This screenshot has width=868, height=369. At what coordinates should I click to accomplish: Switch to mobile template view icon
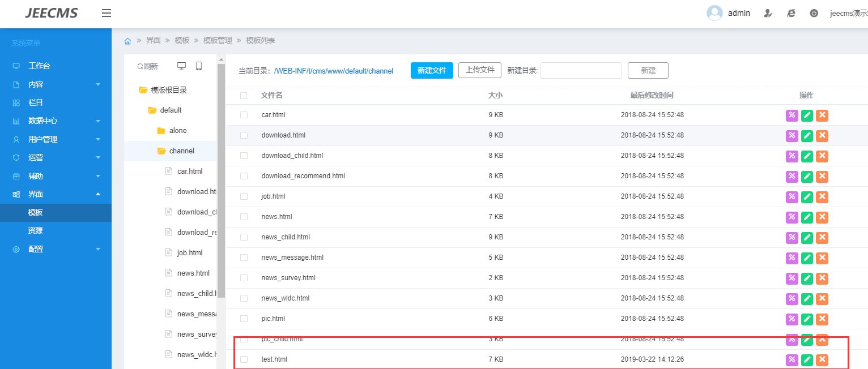click(199, 66)
